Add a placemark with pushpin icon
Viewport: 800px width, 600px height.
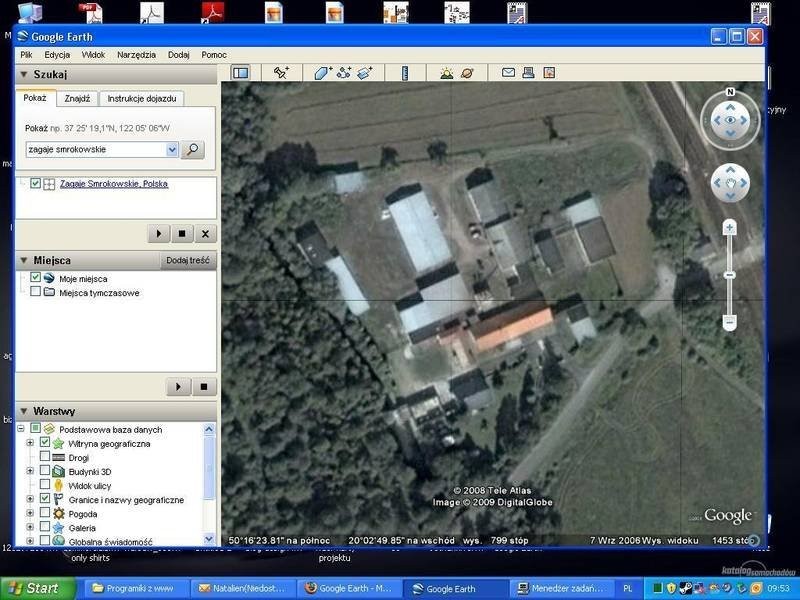[281, 73]
